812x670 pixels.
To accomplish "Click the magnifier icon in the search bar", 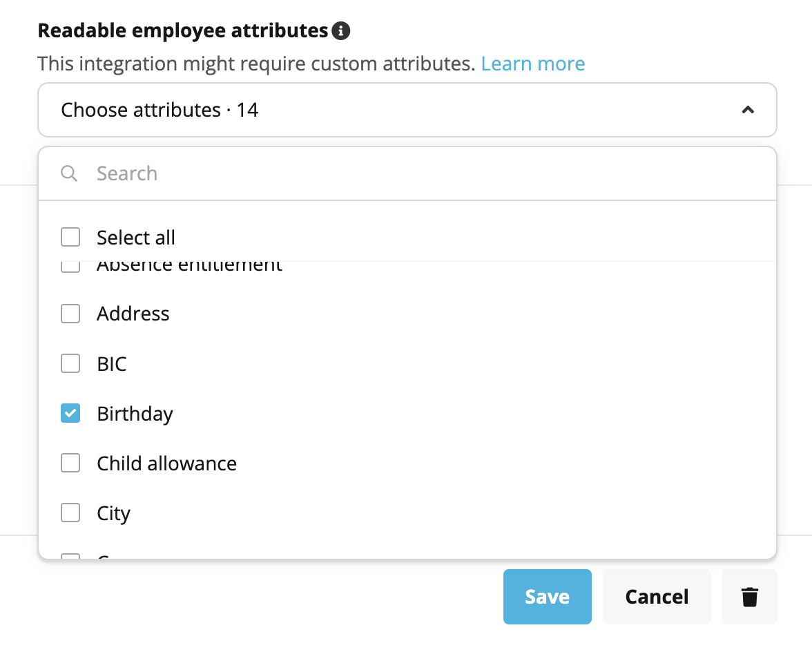I will [69, 173].
